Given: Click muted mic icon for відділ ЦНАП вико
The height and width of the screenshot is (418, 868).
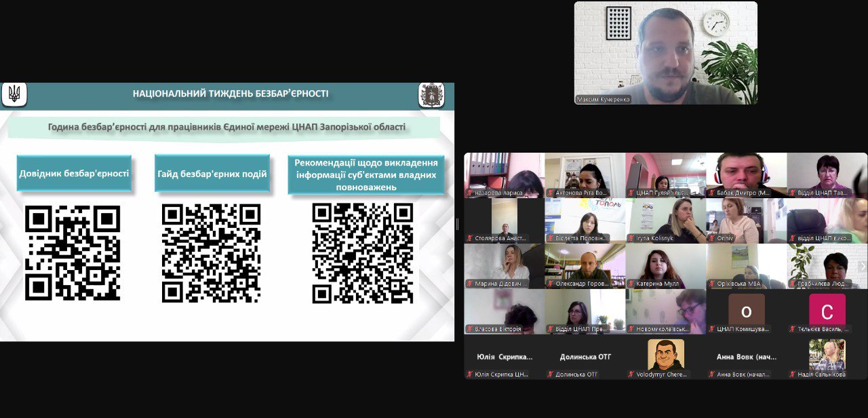Looking at the screenshot, I should coord(793,239).
